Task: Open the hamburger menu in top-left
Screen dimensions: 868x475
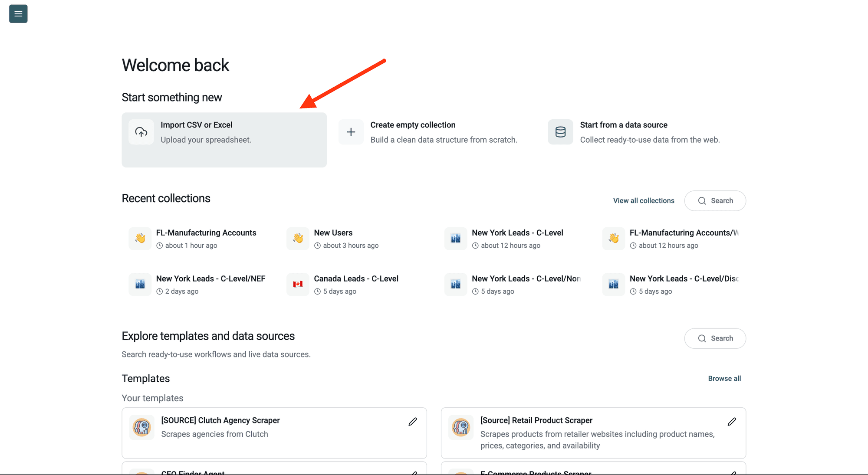Action: (x=18, y=14)
